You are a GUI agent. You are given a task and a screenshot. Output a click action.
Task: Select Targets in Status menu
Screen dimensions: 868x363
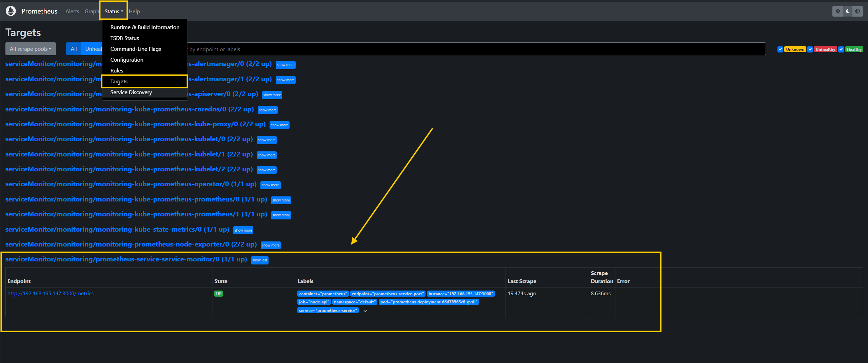(145, 81)
